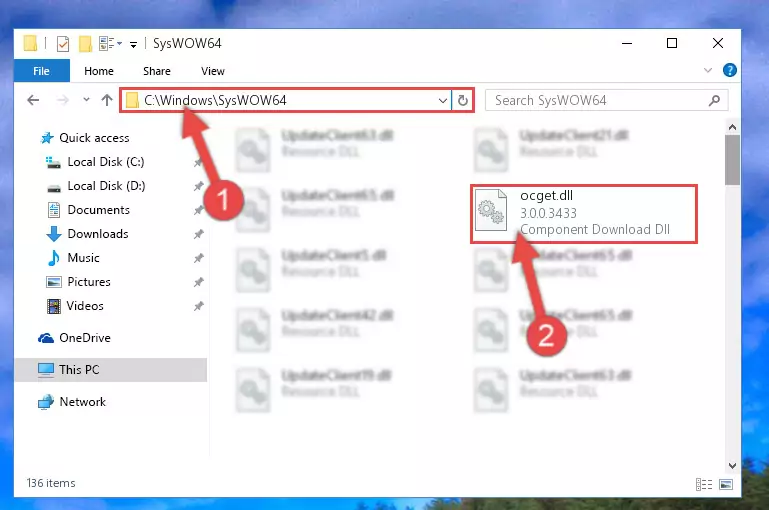The width and height of the screenshot is (769, 510).
Task: Open the Share ribbon tab
Action: click(157, 71)
